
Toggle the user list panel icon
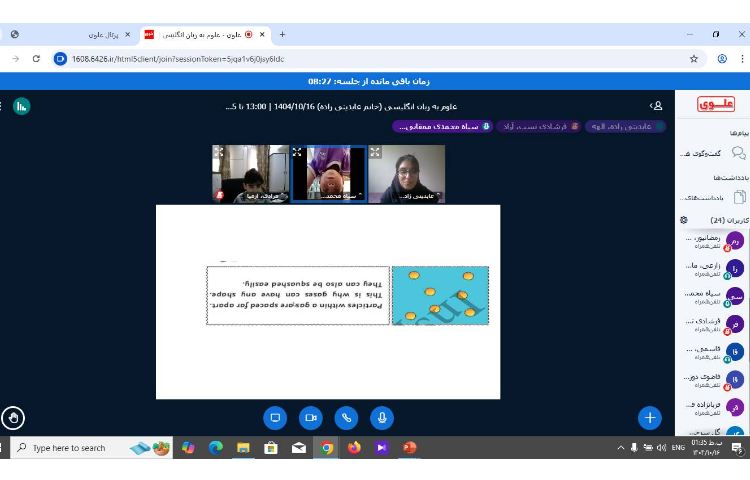(x=656, y=106)
